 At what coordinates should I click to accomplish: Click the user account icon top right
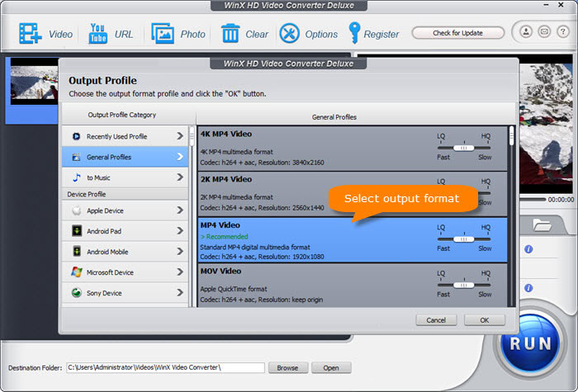click(526, 31)
